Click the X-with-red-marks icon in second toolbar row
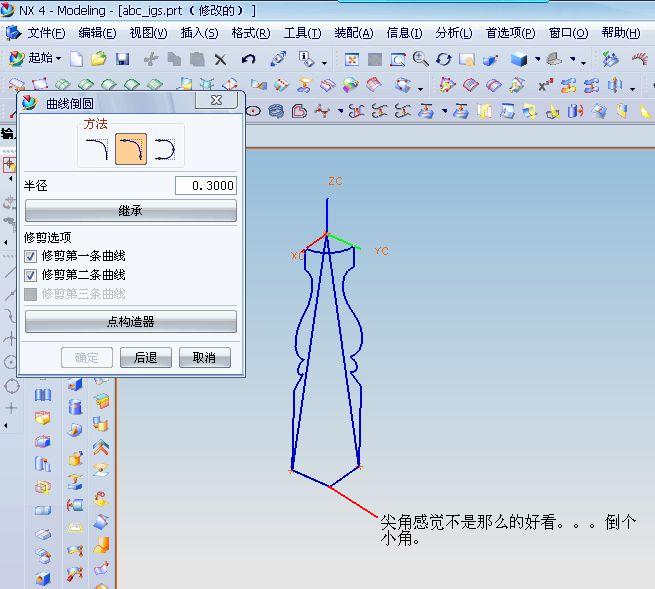This screenshot has height=589, width=655. [545, 85]
